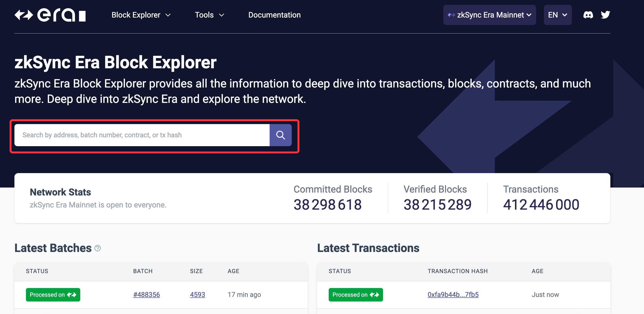Screen dimensions: 644x314
Task: Click the 'Just now' age cell
Action: coord(545,295)
